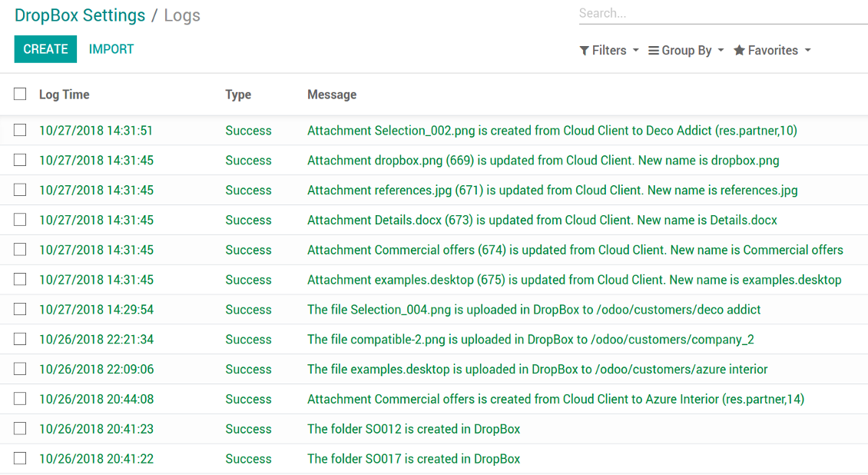Click the Favorites star icon
The height and width of the screenshot is (475, 868).
coord(739,51)
